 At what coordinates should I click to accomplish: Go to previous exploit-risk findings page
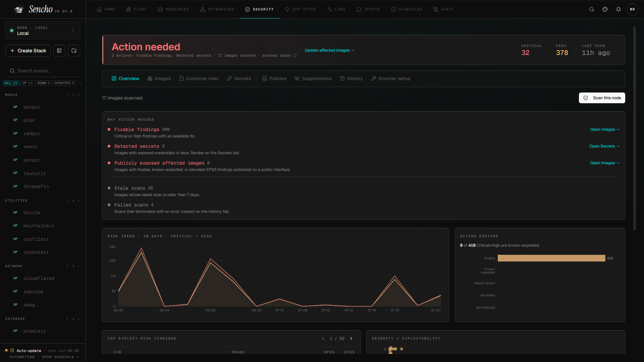(323, 339)
